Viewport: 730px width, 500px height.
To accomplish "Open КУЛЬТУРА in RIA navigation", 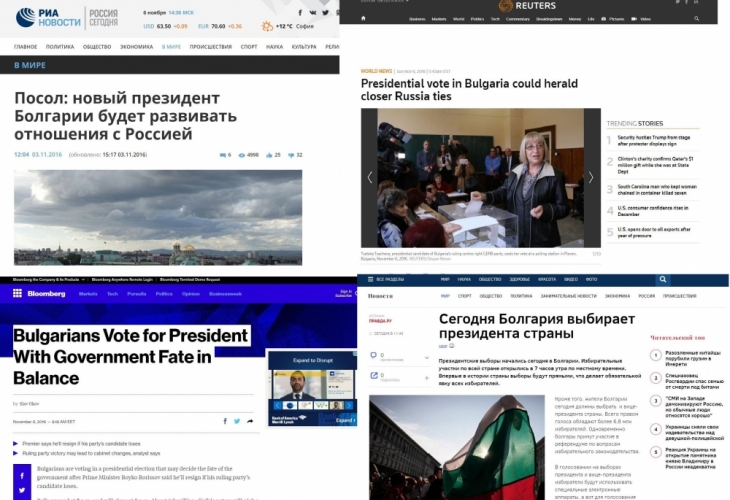I will [x=304, y=47].
